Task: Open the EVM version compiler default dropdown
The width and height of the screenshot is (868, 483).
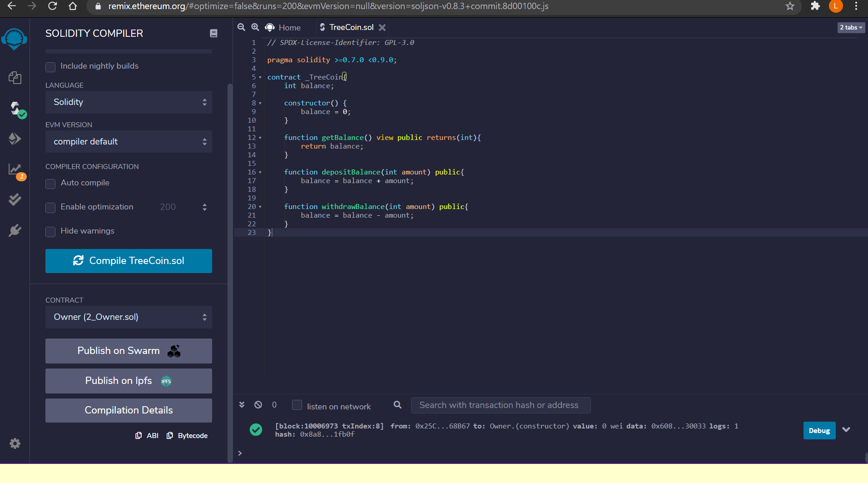Action: (129, 142)
